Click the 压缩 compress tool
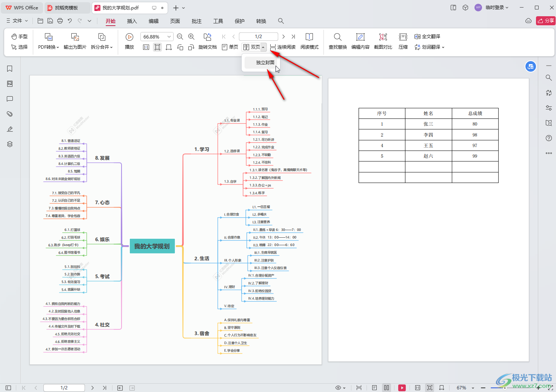Viewport: 556px width, 392px height. [x=403, y=41]
